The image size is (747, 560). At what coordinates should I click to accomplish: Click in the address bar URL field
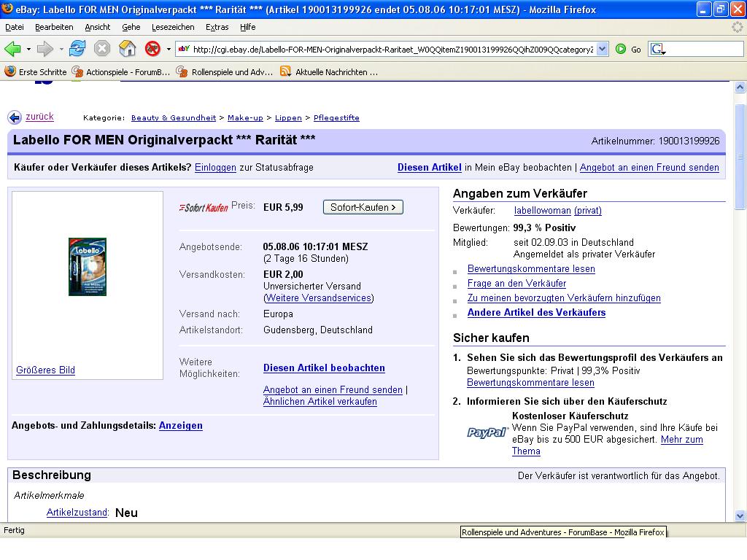(393, 49)
